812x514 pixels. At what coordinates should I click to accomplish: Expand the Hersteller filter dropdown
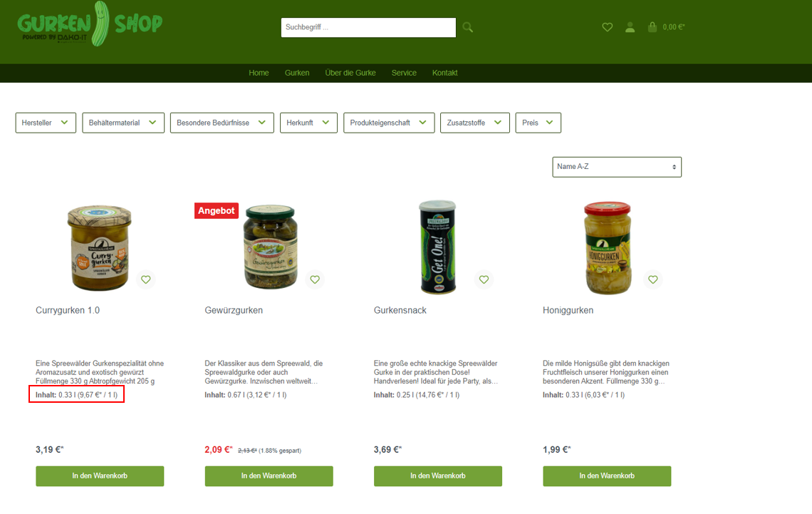click(x=46, y=123)
